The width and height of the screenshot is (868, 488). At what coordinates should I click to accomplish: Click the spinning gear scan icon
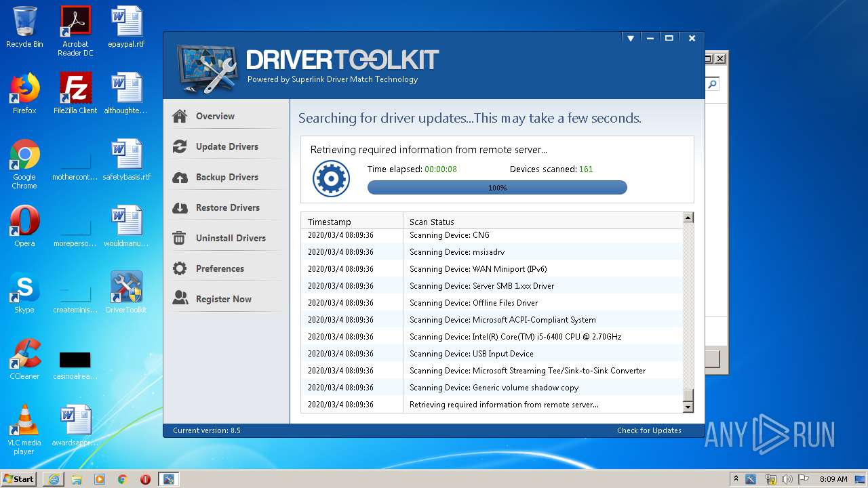(x=331, y=179)
